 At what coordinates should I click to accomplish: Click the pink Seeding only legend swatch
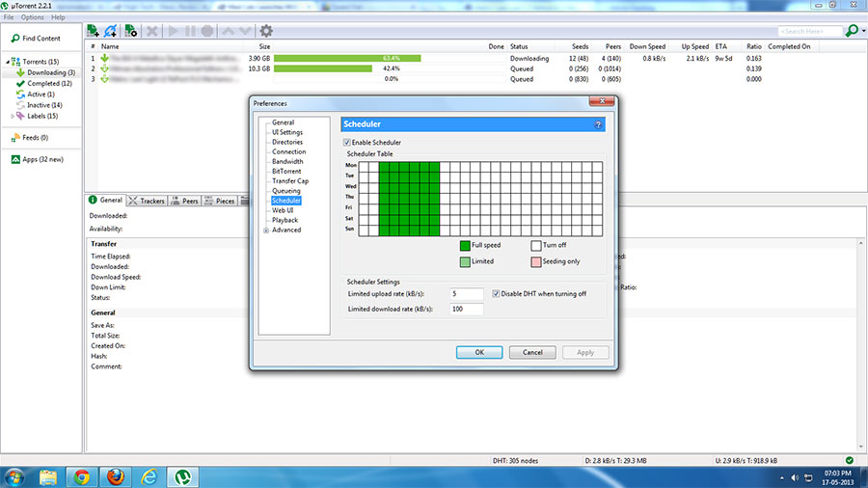point(536,261)
